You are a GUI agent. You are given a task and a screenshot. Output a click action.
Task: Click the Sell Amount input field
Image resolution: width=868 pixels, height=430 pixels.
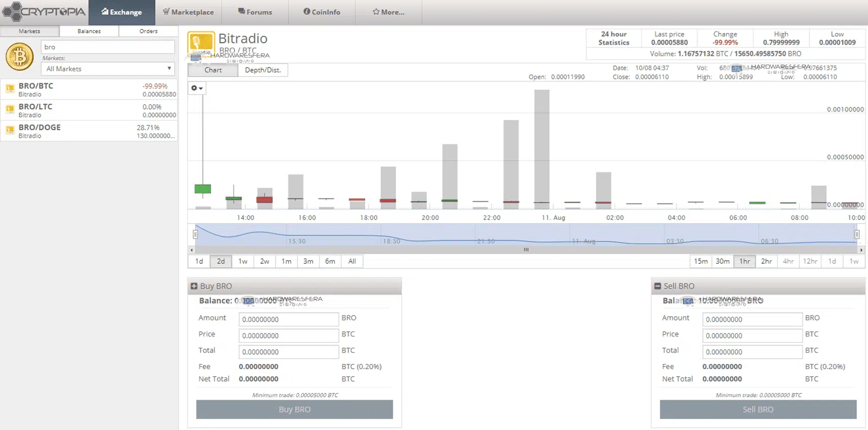coord(752,319)
